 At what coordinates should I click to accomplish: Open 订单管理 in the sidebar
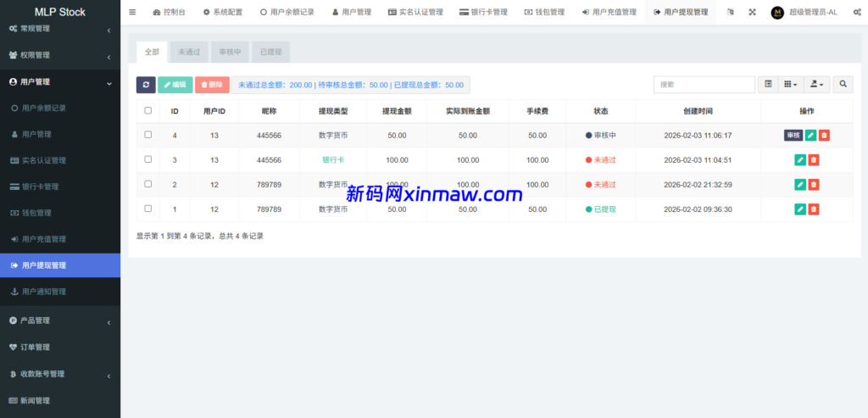(x=60, y=347)
